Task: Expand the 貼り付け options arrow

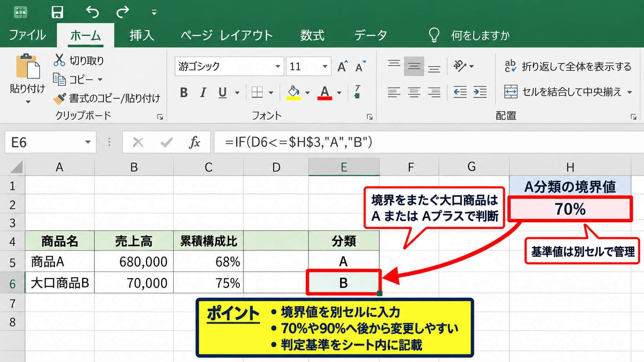Action: 28,102
